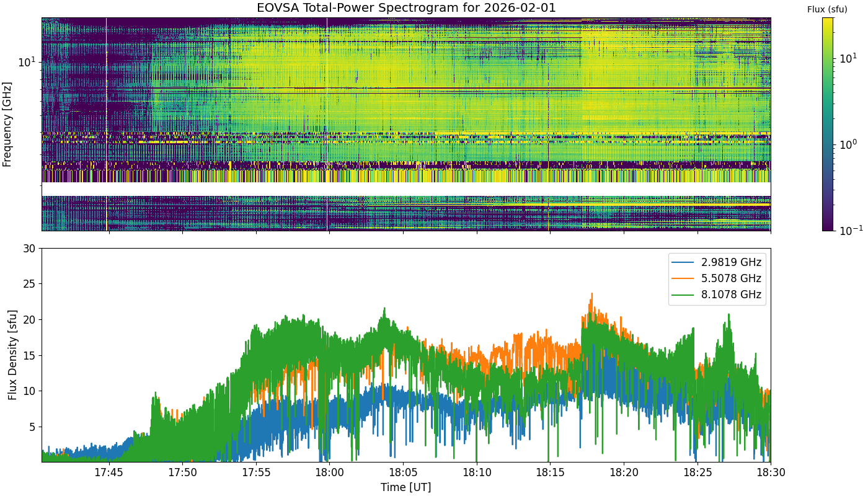Click the 17:45 time axis tick

(x=109, y=472)
